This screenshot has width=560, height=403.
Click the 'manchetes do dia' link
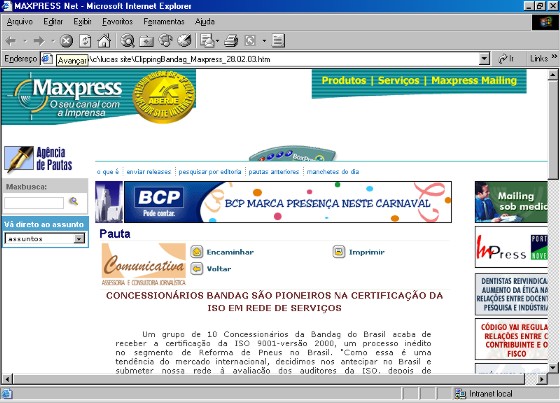[332, 171]
